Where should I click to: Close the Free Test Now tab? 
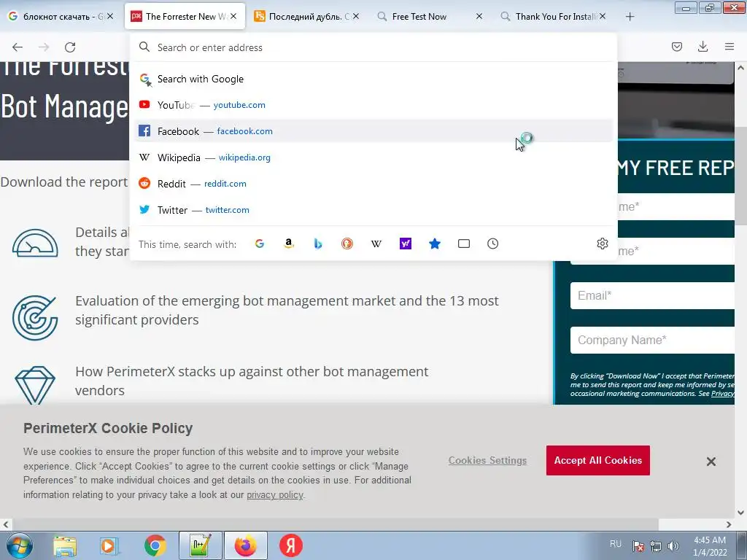click(479, 16)
